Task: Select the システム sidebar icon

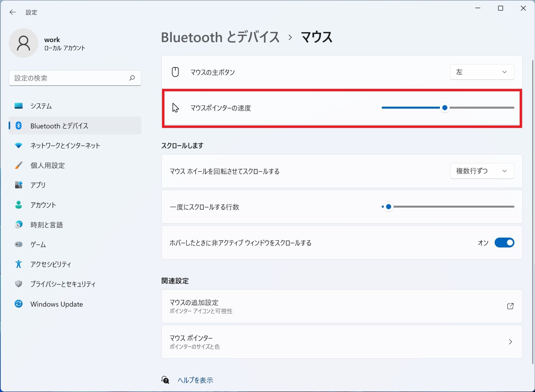Action: tap(19, 106)
